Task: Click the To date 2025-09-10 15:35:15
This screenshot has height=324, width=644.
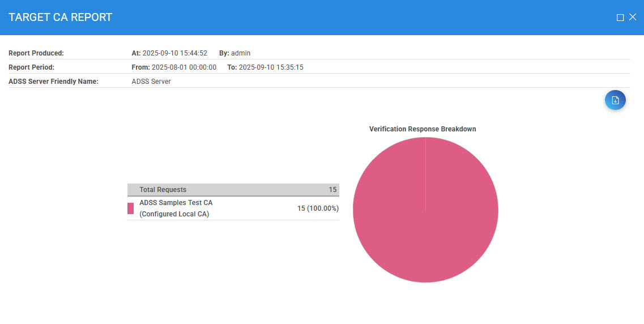Action: pyautogui.click(x=271, y=67)
